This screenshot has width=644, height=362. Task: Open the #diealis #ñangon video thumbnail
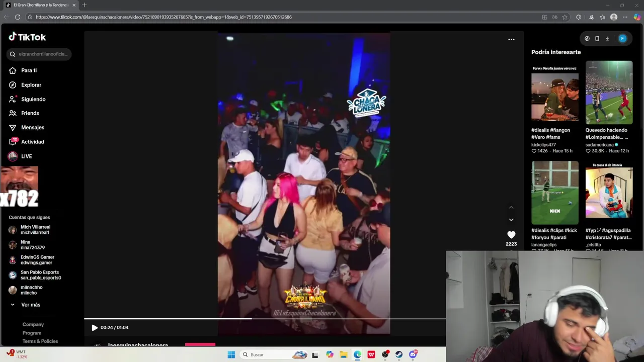[555, 93]
